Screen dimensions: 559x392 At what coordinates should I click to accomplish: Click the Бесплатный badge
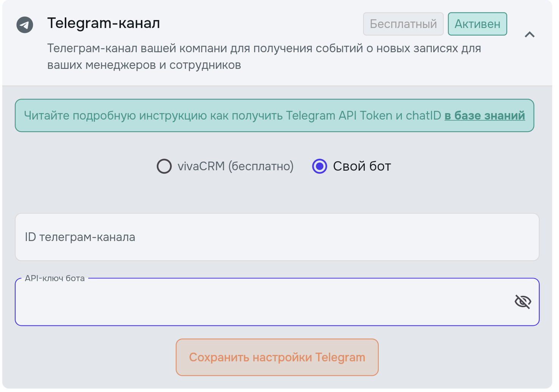click(x=403, y=24)
